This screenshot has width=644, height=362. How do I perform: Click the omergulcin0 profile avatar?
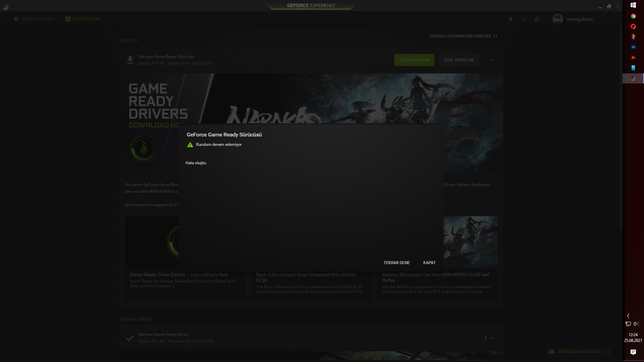(x=558, y=19)
